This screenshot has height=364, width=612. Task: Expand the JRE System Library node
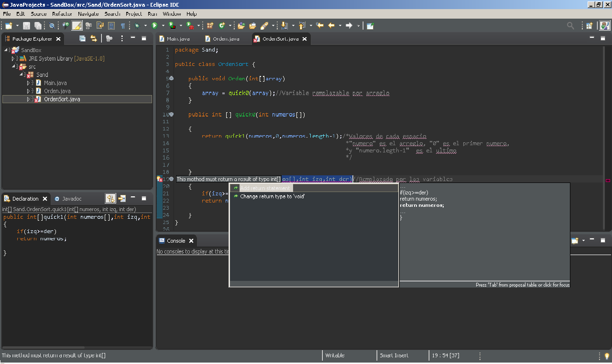[x=13, y=58]
